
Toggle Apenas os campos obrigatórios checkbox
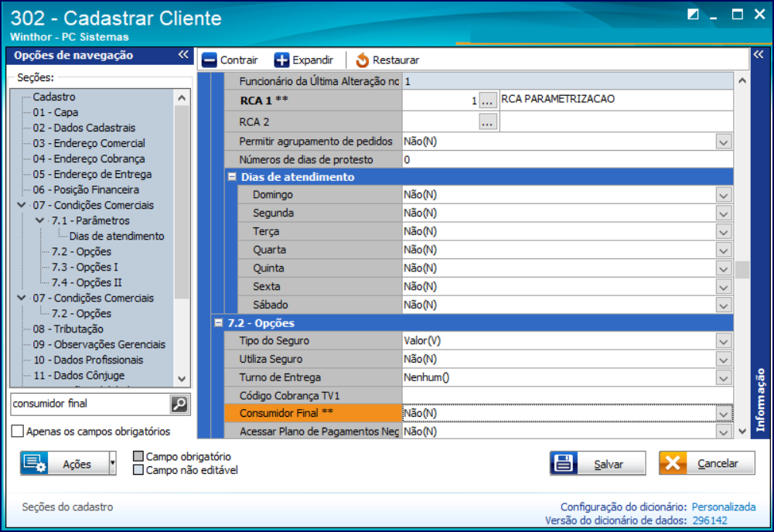(x=18, y=431)
